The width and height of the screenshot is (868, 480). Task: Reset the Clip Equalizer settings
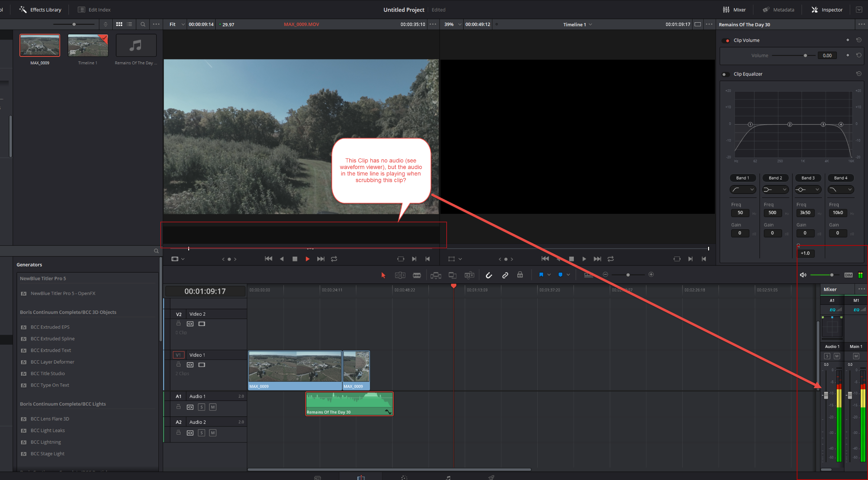click(x=859, y=74)
